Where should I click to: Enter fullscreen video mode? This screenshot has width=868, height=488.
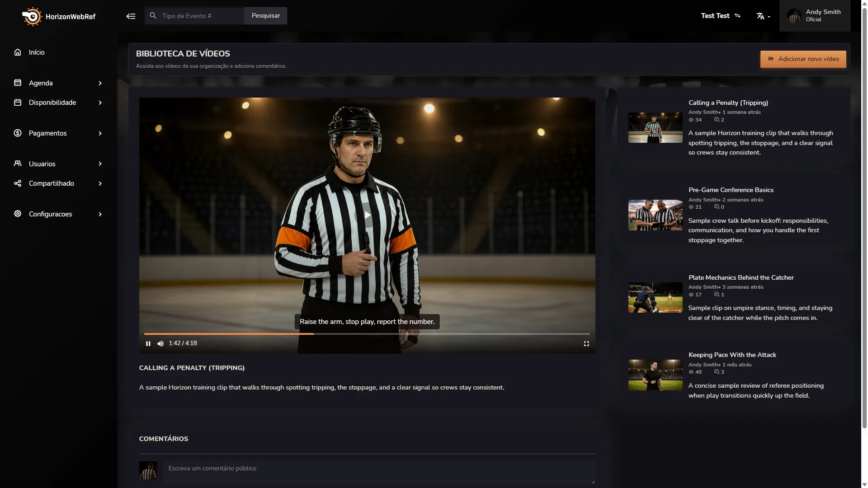point(586,344)
